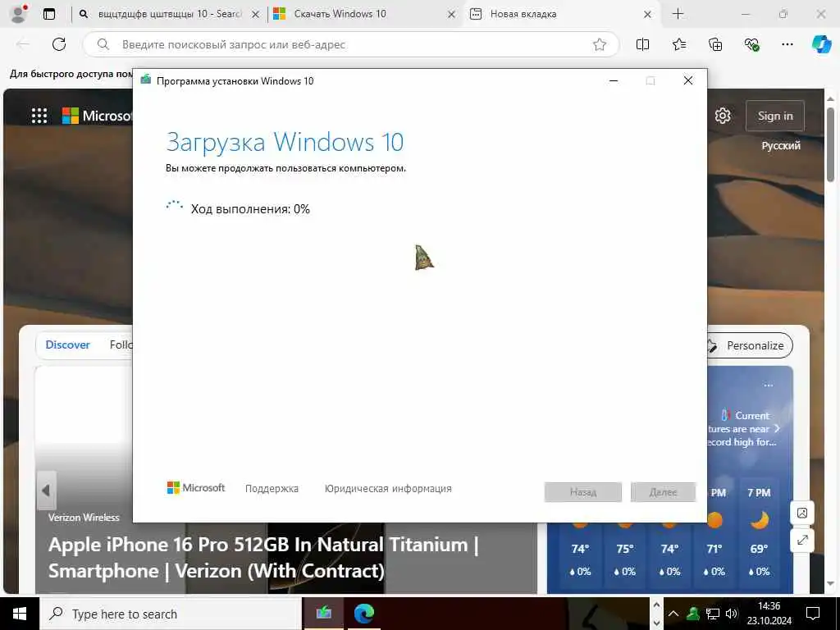The height and width of the screenshot is (630, 840).
Task: Open Collections icon in Edge toolbar
Action: (x=715, y=44)
